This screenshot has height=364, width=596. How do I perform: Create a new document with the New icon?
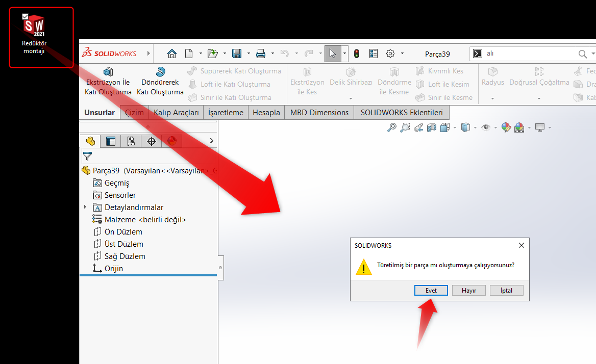(x=188, y=54)
